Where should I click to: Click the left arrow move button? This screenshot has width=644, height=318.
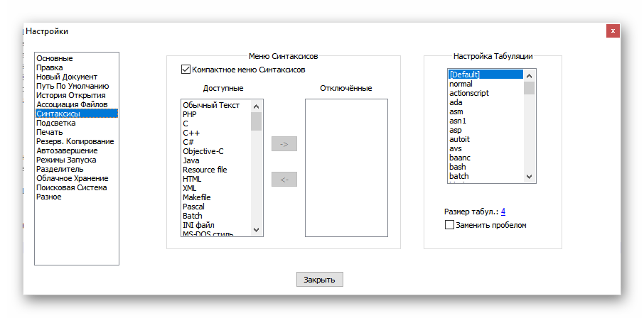coord(284,180)
